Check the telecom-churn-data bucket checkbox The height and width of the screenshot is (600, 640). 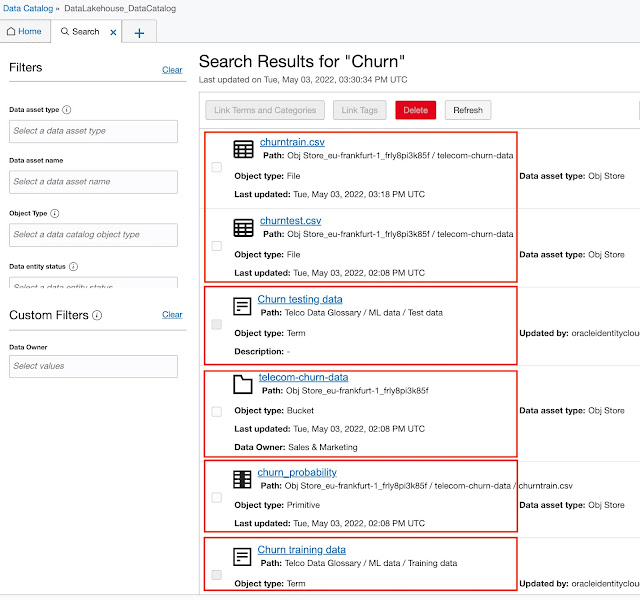tap(217, 411)
